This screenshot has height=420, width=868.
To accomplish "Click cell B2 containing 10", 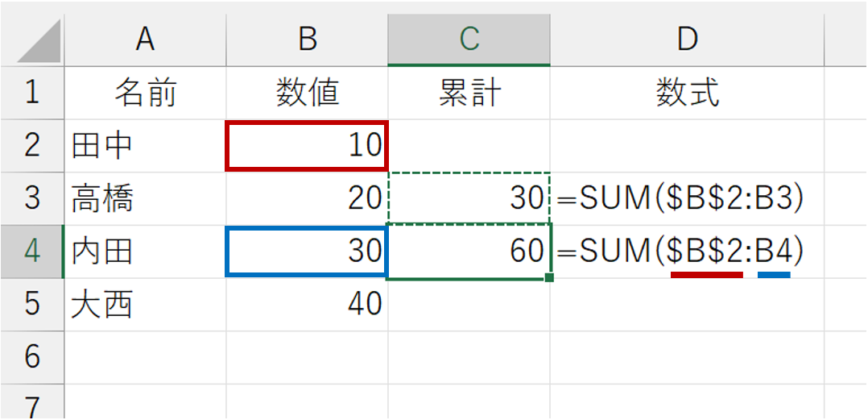I will (308, 145).
